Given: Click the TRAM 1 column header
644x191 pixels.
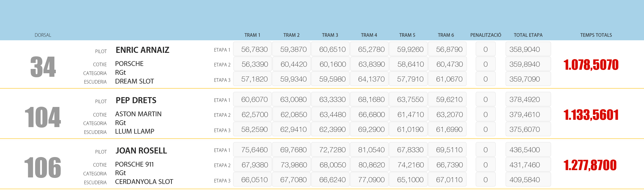Looking at the screenshot, I should [252, 35].
